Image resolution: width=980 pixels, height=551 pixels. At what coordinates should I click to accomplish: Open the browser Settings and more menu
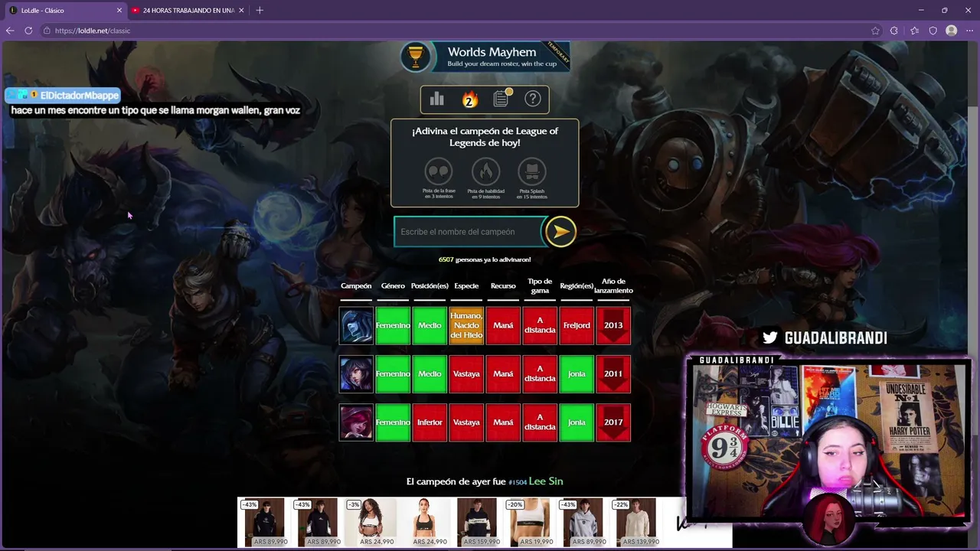970,31
